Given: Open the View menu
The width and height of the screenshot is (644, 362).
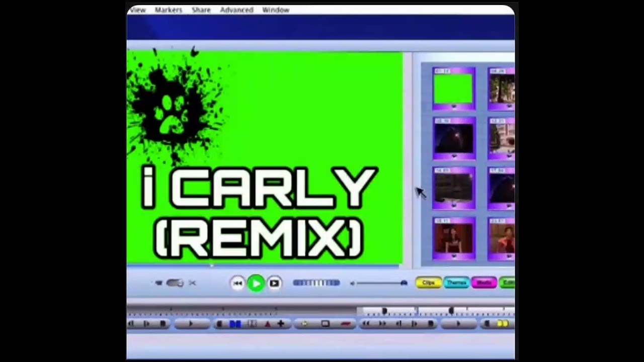Looking at the screenshot, I should point(137,10).
